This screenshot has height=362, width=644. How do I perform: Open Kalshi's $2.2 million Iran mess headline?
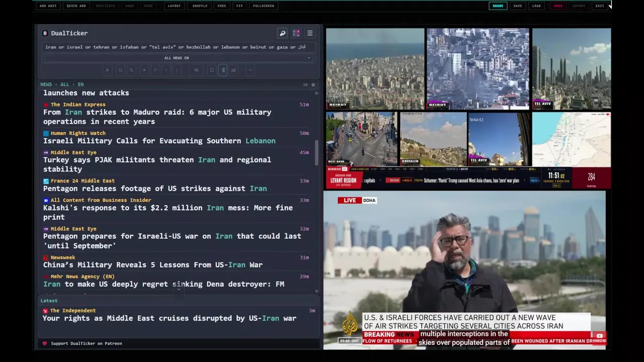click(168, 212)
